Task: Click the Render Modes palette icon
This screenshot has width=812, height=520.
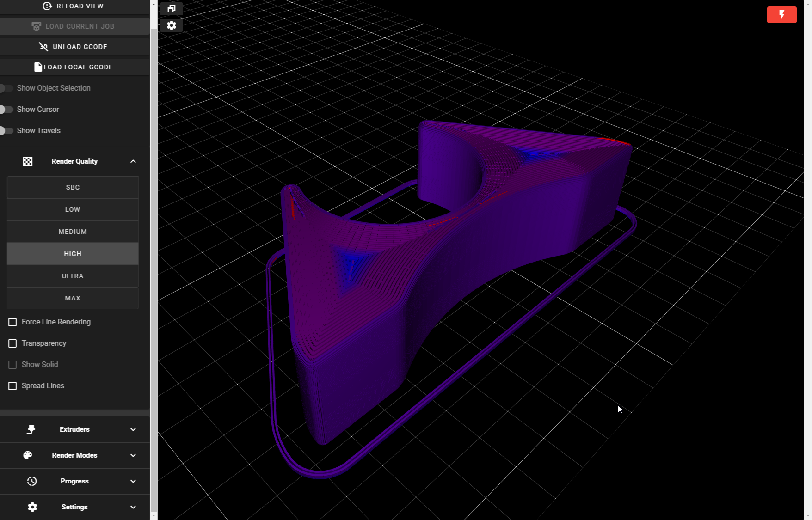Action: tap(28, 455)
